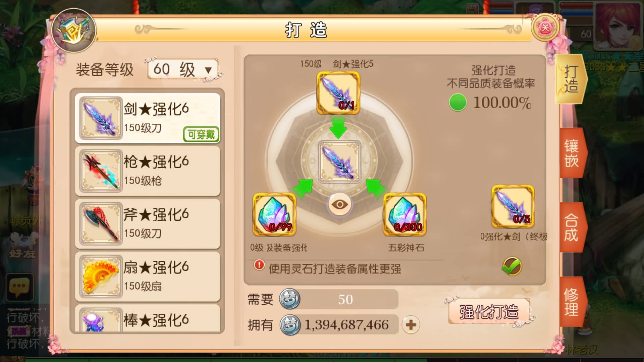Screen dimensions: 644x362
Task: Select 扇★强化6 in the equipment list
Action: pyautogui.click(x=148, y=277)
